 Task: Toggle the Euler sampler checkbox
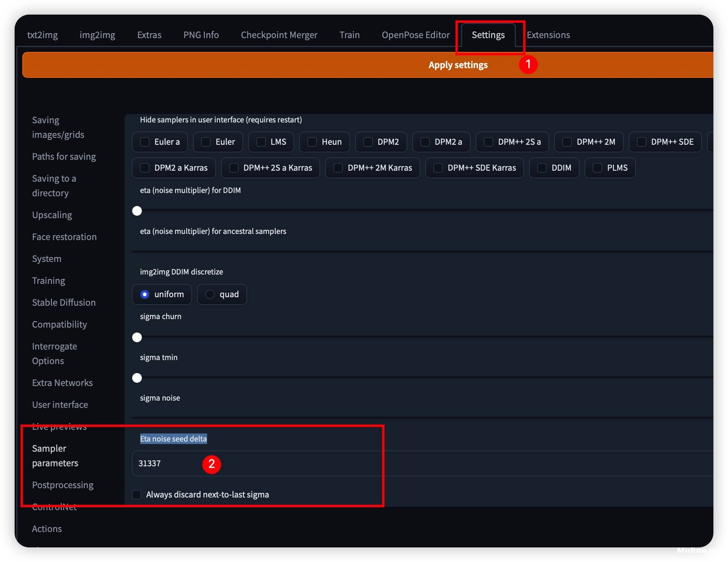tap(206, 142)
